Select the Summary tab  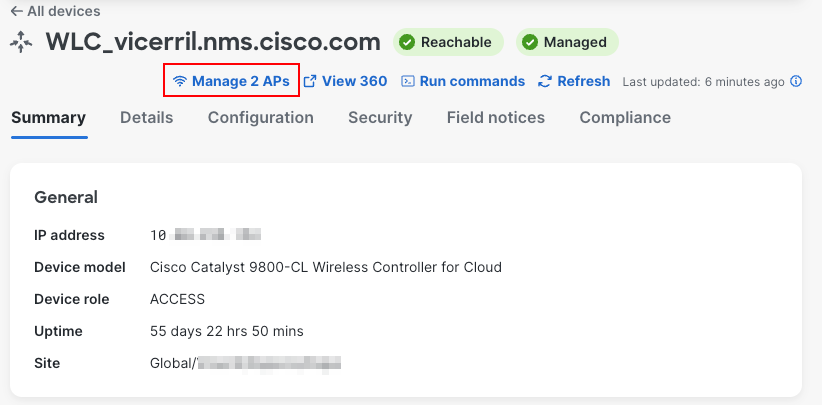click(48, 117)
